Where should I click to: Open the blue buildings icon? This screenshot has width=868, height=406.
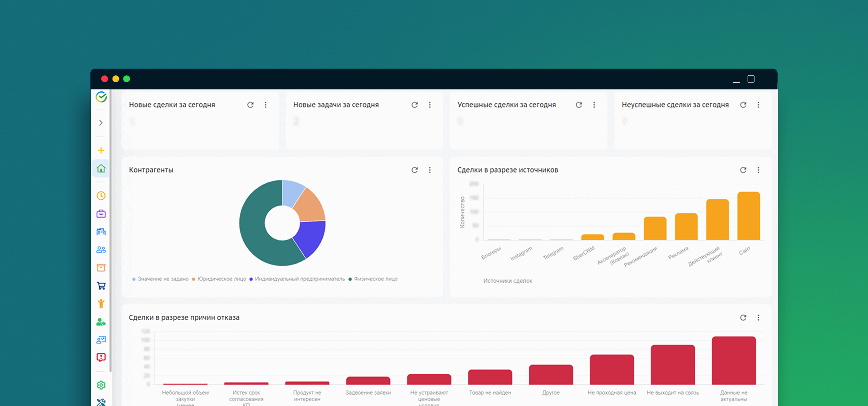(x=101, y=232)
